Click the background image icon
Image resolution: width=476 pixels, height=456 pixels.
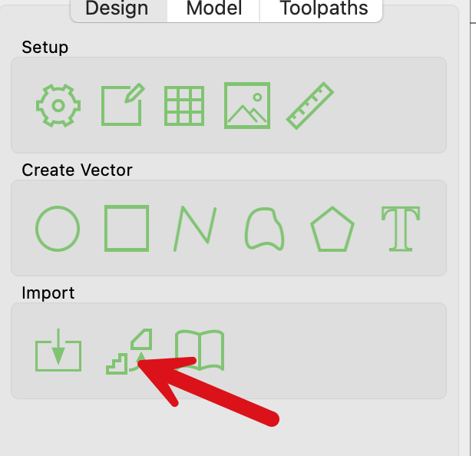(x=247, y=105)
